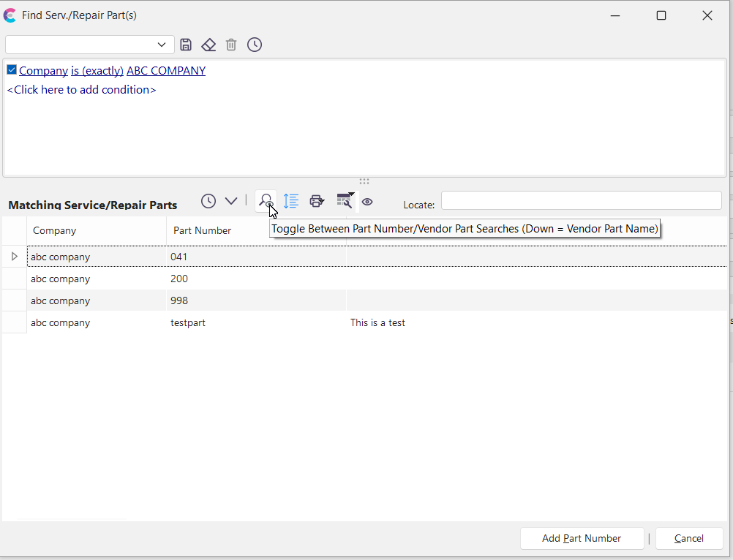
Task: Click 'Click here to add condition' link
Action: click(81, 90)
